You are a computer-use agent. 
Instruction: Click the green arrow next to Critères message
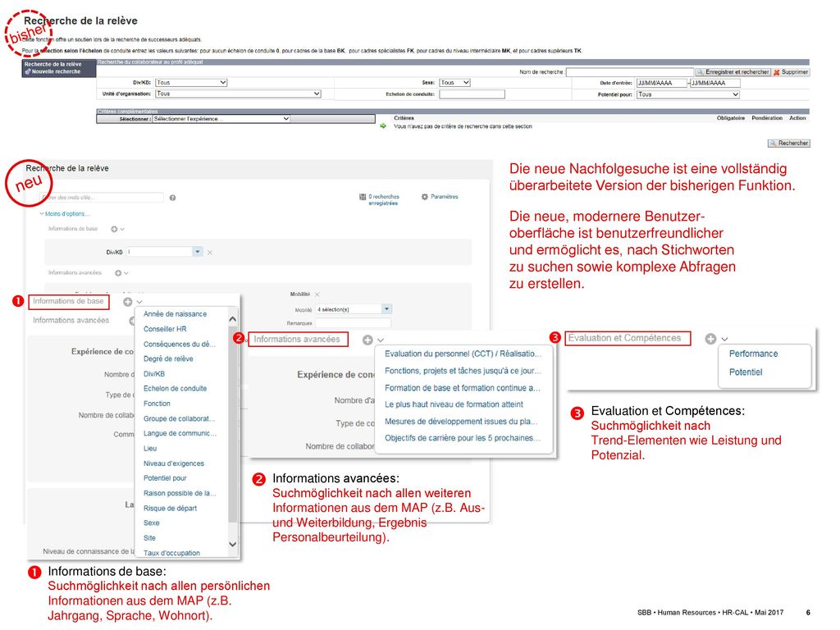pos(383,126)
